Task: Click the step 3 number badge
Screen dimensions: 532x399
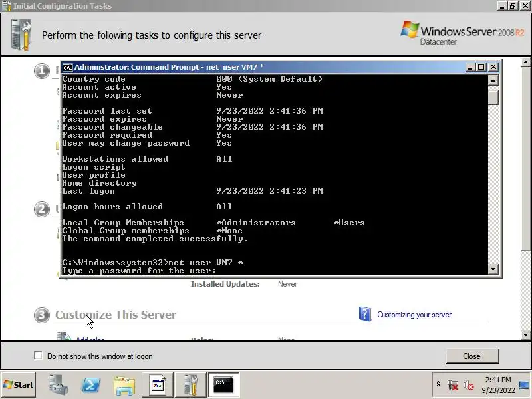Action: pyautogui.click(x=42, y=315)
